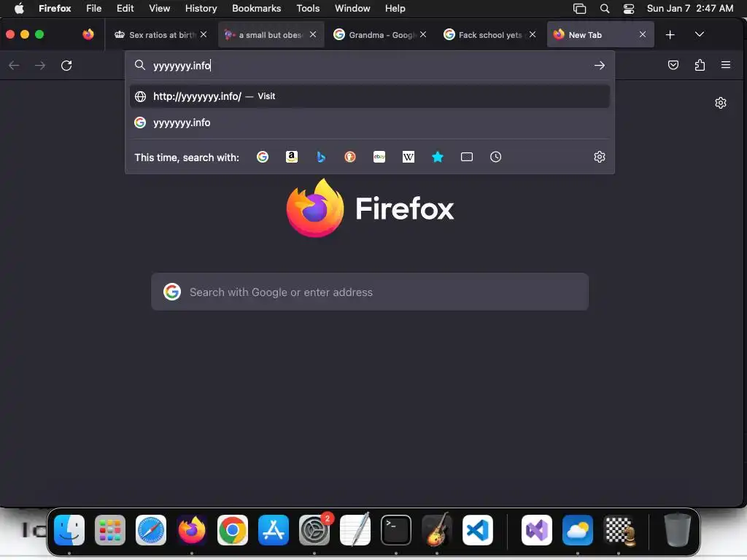Launch Google Chrome from the Dock
747x560 pixels.
click(x=233, y=529)
